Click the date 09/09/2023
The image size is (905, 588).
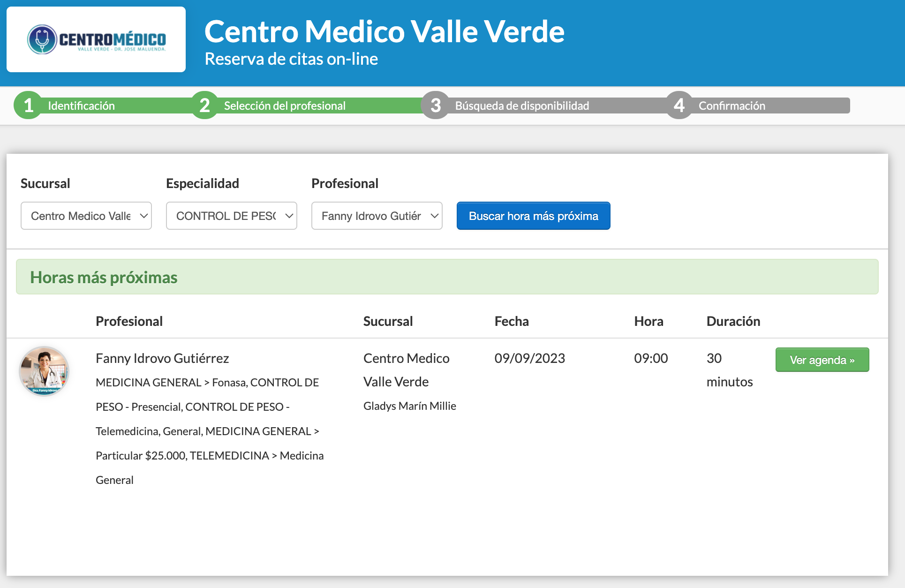(529, 358)
